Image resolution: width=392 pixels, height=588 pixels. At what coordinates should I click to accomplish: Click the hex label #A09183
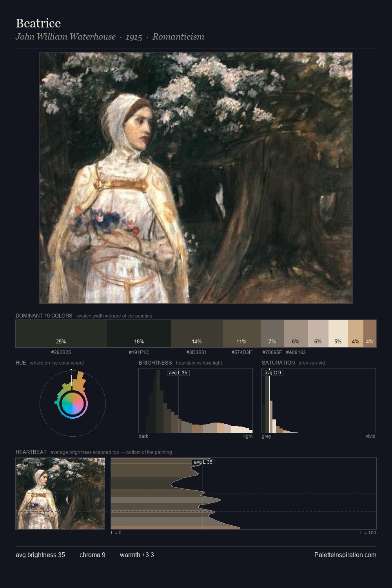click(296, 352)
